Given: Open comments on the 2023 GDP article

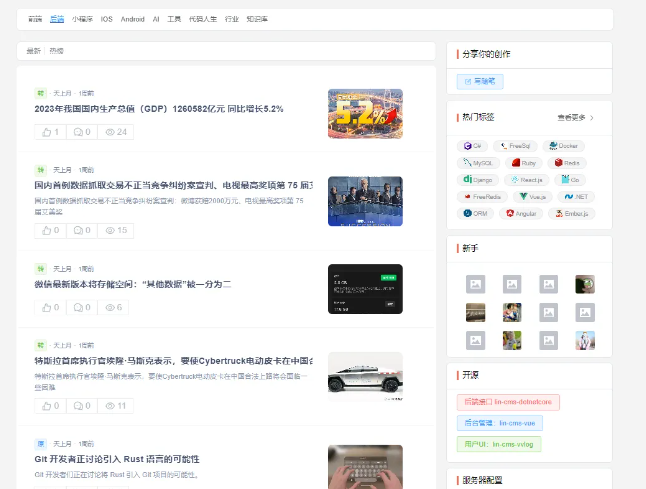Looking at the screenshot, I should [x=82, y=132].
